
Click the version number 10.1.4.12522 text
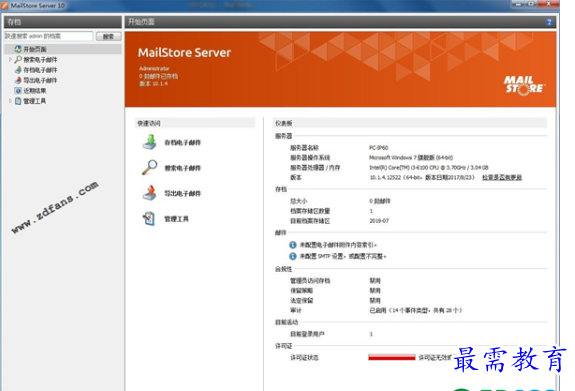click(x=384, y=178)
